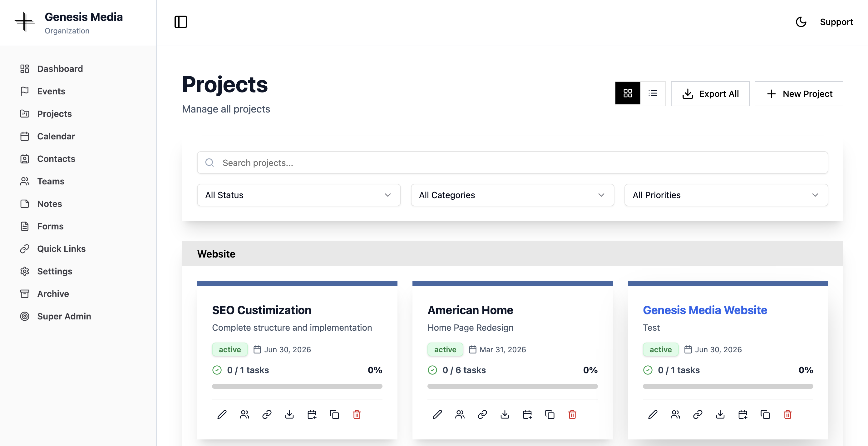Click Genesis Media Website progress bar
The image size is (868, 446).
pyautogui.click(x=727, y=386)
